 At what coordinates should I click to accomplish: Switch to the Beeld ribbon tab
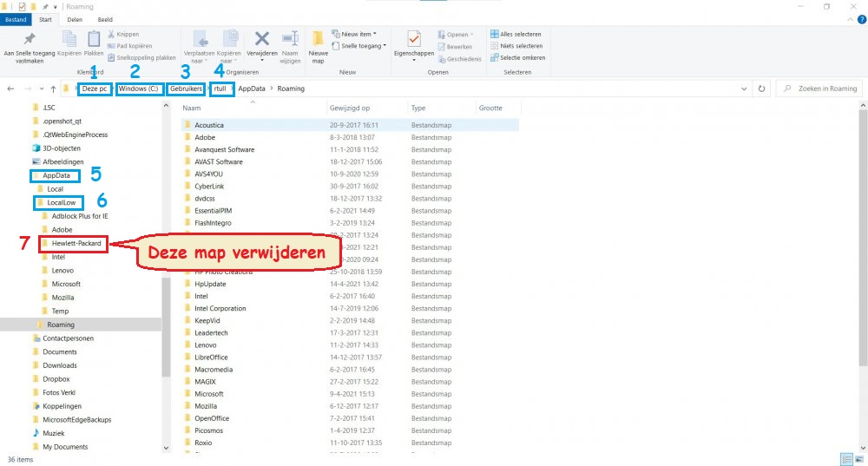pos(104,18)
